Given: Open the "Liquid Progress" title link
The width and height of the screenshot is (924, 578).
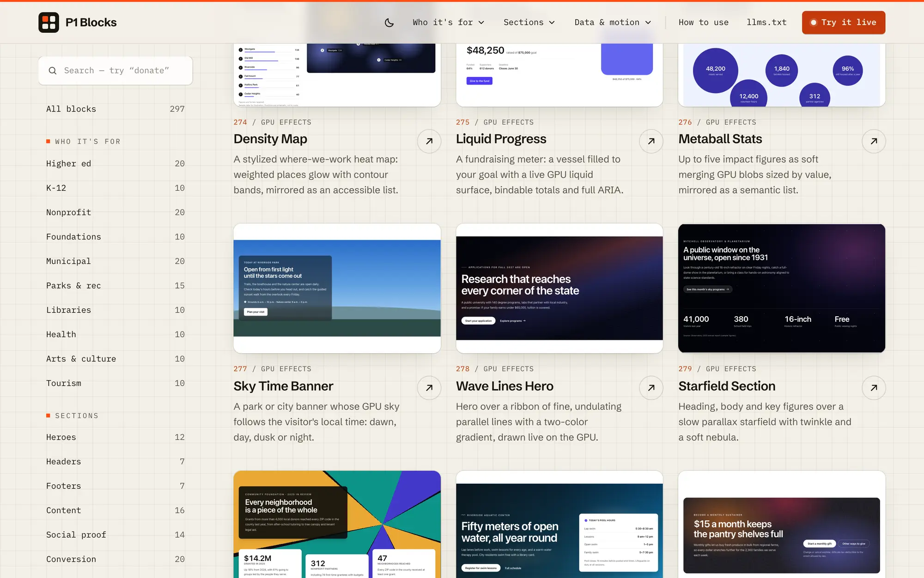Looking at the screenshot, I should pyautogui.click(x=501, y=139).
